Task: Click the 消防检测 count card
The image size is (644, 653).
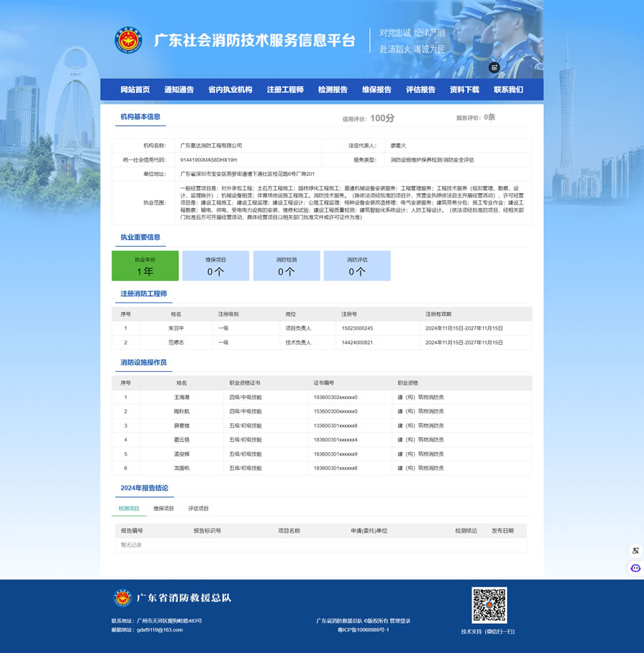Action: coord(286,265)
